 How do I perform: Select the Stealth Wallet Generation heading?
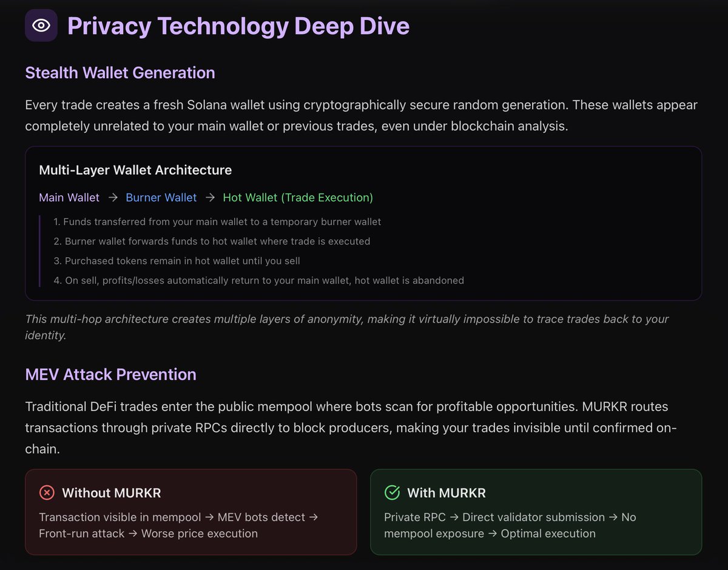coord(120,73)
